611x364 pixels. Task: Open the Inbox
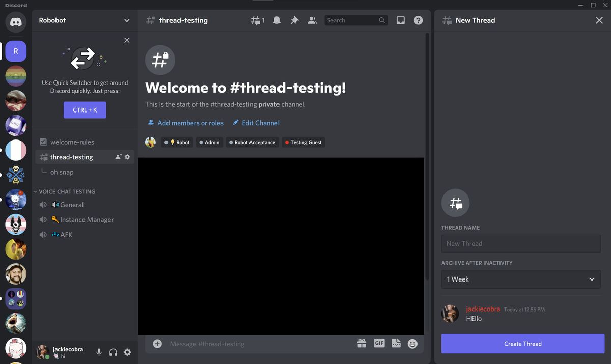(401, 20)
